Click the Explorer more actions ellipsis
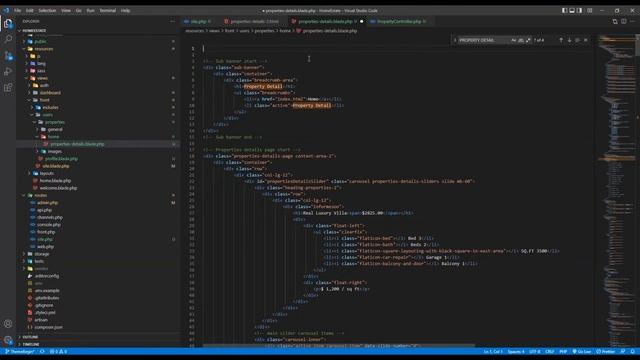 172,21
